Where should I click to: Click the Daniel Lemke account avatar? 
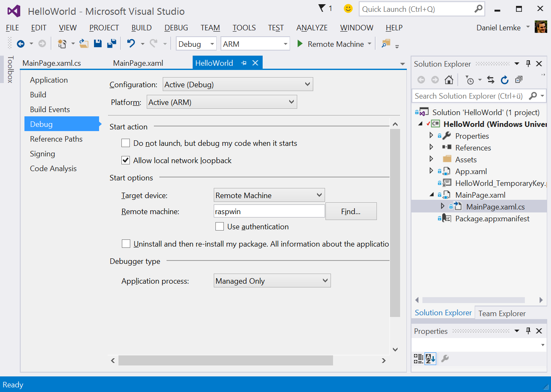coord(541,27)
